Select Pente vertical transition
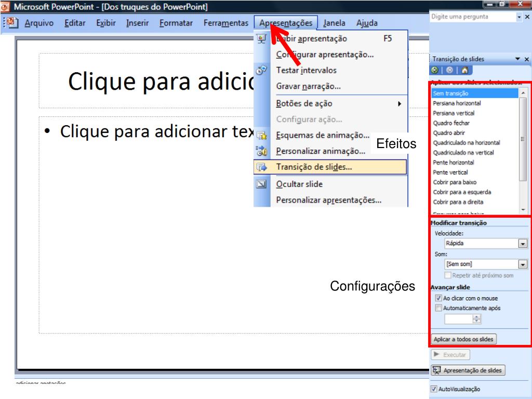 (x=475, y=172)
